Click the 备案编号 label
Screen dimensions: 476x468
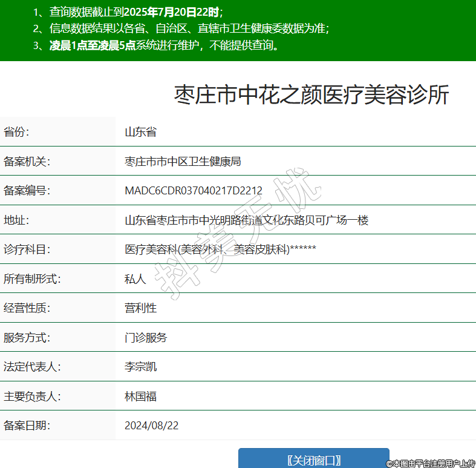coord(27,191)
